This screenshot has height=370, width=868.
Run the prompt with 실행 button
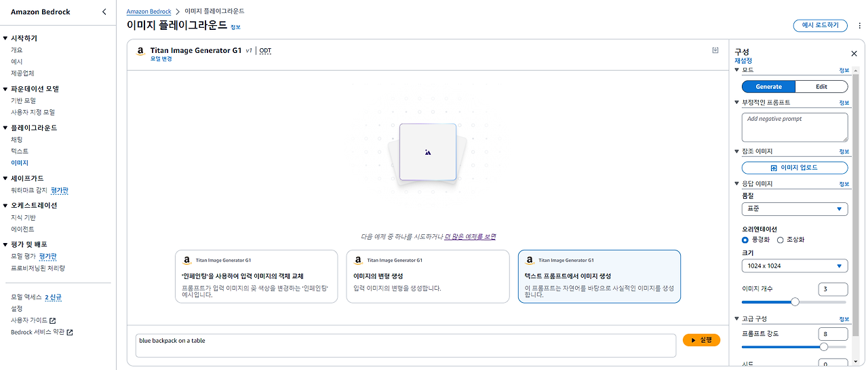click(x=701, y=340)
